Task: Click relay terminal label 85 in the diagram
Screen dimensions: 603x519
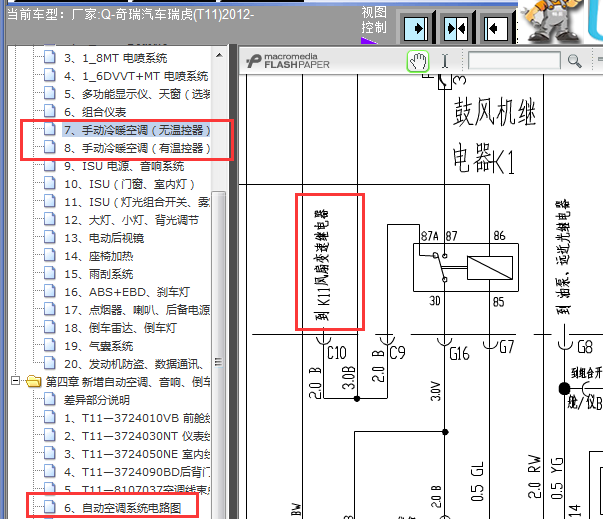Action: pyautogui.click(x=498, y=302)
